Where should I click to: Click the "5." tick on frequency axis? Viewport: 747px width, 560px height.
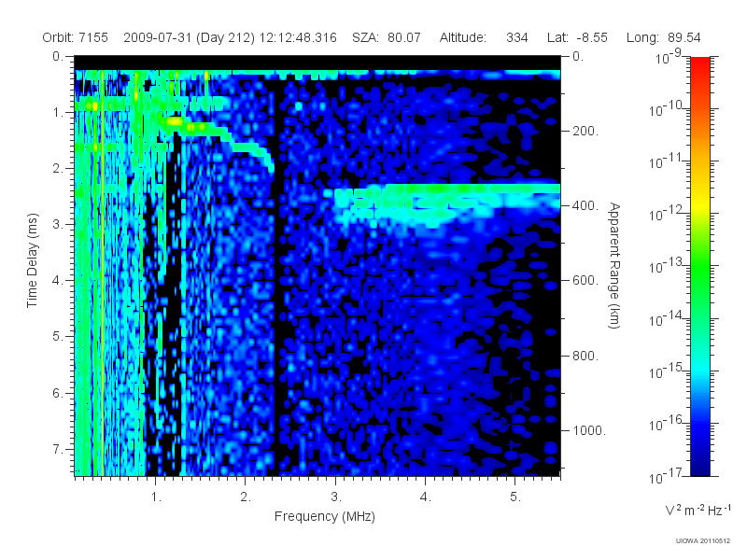[x=515, y=497]
